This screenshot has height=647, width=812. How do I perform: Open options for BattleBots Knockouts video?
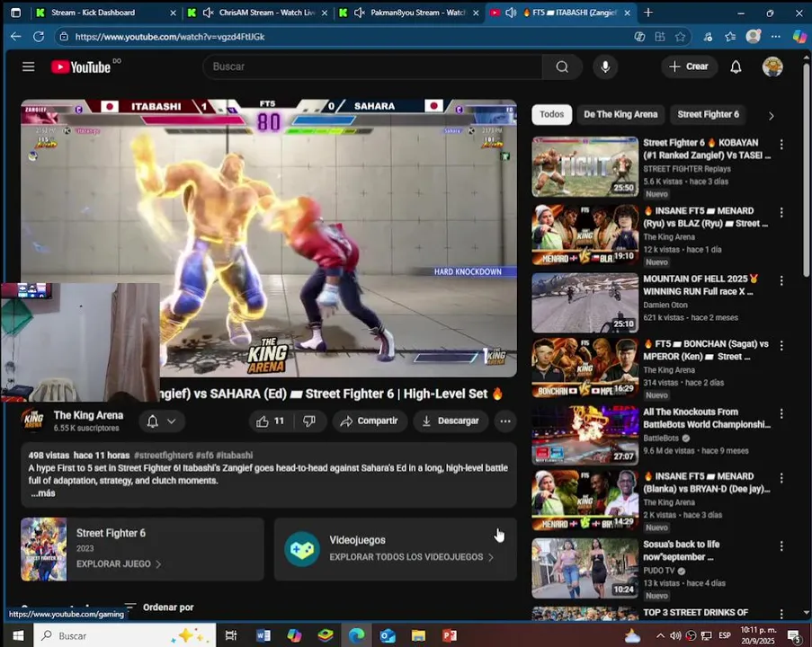pos(781,413)
